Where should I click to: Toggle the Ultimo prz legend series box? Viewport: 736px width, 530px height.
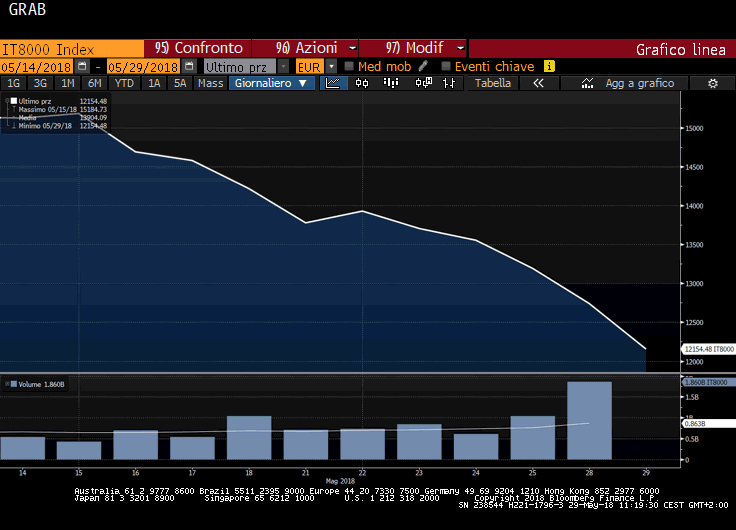pyautogui.click(x=13, y=101)
